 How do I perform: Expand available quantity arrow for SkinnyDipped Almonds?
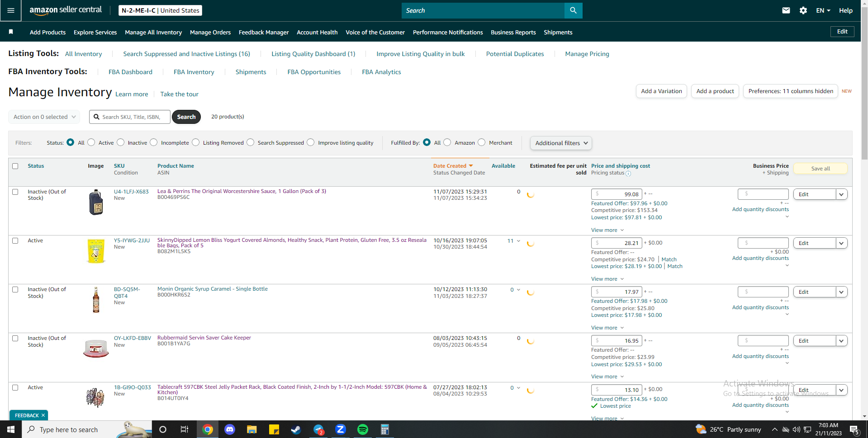coord(518,241)
